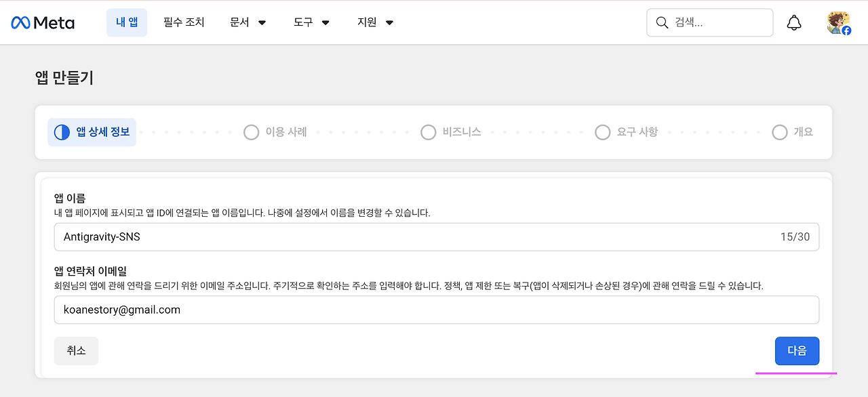Click into the 검색 search box
Viewport: 868px width, 397px height.
click(x=709, y=22)
